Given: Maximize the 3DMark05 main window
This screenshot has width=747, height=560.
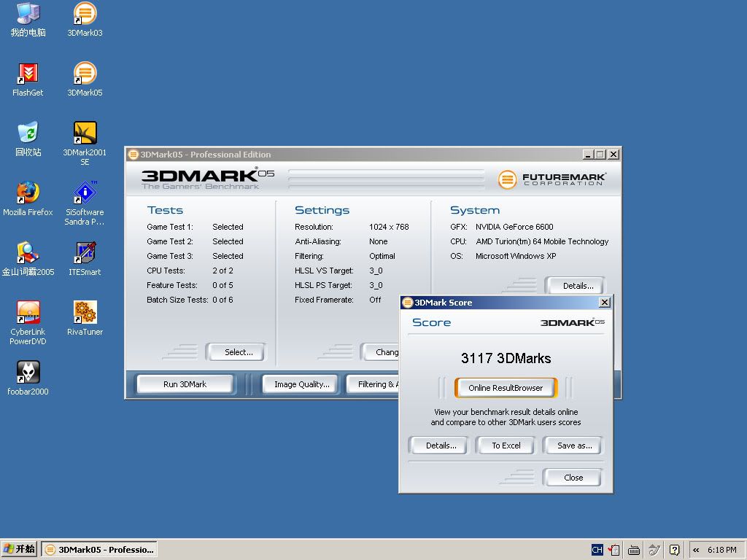Looking at the screenshot, I should pos(600,155).
